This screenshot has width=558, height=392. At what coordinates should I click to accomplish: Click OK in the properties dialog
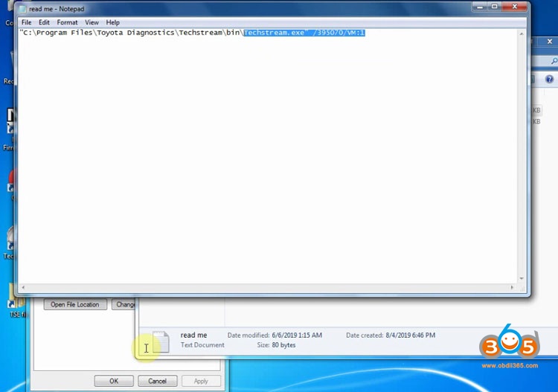click(x=114, y=381)
